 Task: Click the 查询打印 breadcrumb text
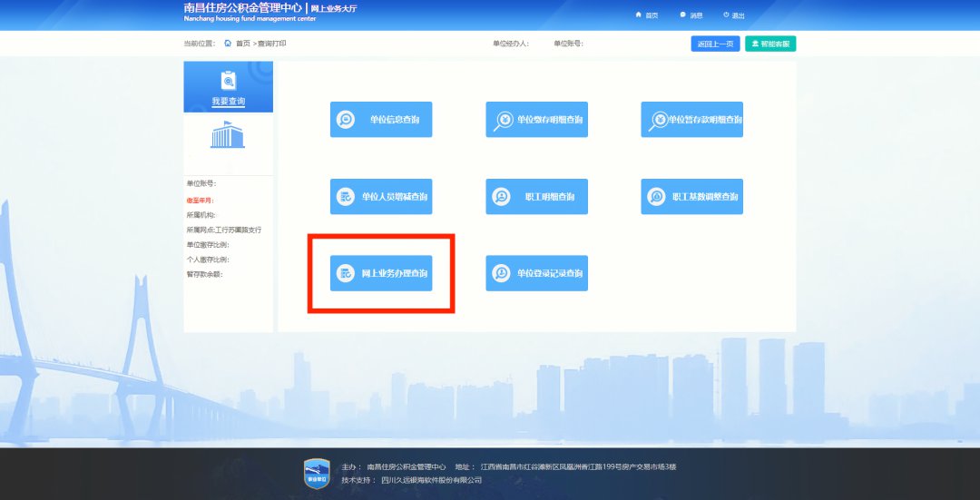pyautogui.click(x=272, y=44)
